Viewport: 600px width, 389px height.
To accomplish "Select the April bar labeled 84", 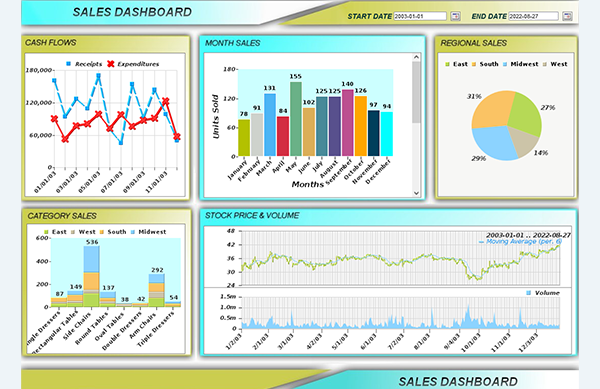I will coord(283,136).
